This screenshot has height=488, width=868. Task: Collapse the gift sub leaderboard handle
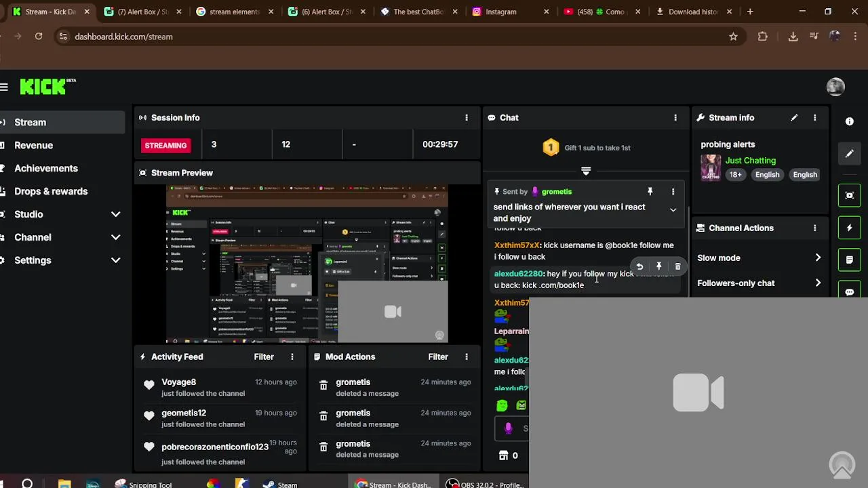(x=586, y=171)
